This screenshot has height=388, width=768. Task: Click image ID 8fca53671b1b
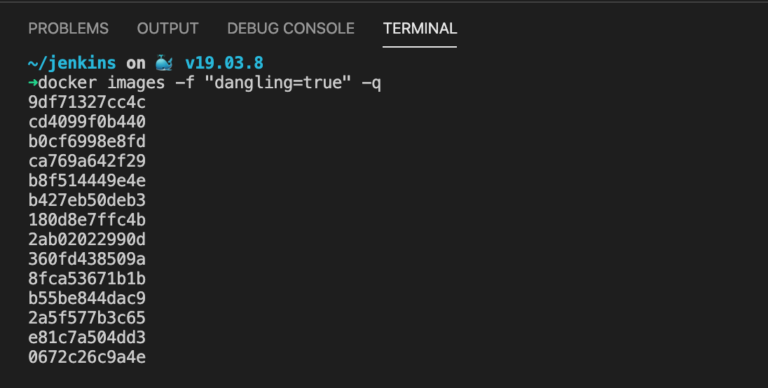click(x=87, y=279)
